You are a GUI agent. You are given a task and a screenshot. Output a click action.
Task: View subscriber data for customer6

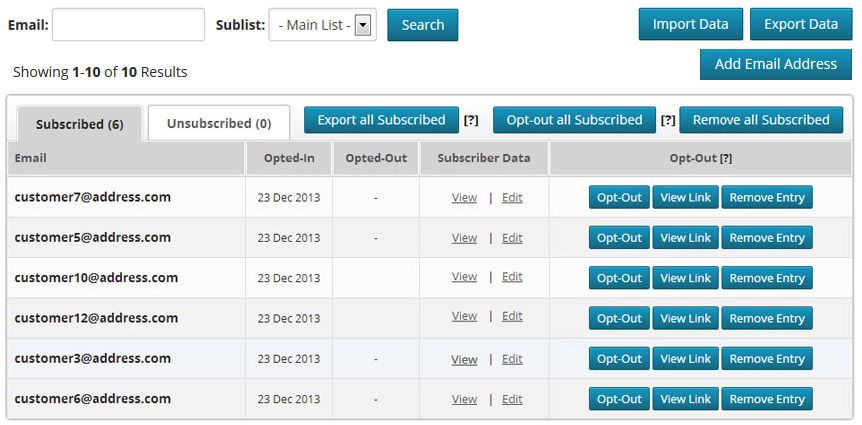465,399
